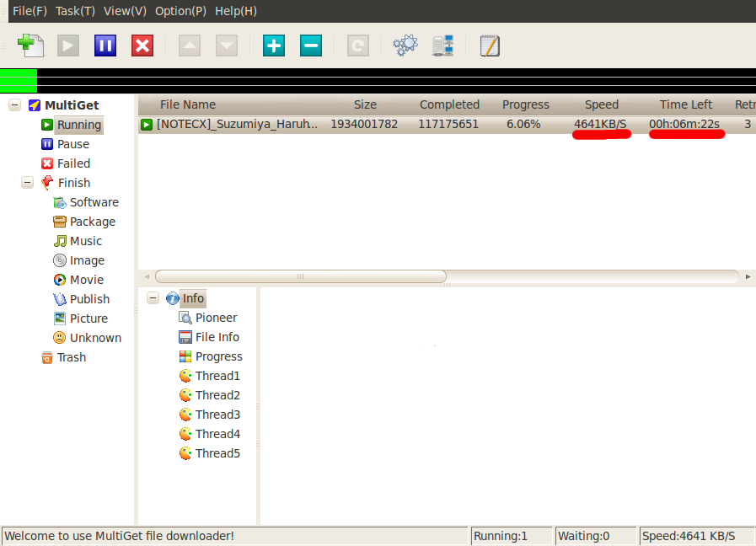Click the server/proxy icon in toolbar

pos(443,45)
